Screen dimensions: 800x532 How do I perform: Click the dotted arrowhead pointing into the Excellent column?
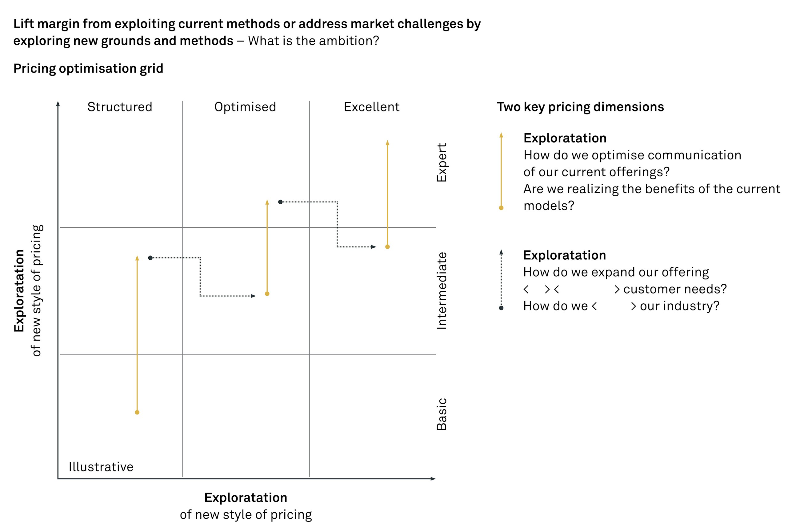click(x=374, y=247)
